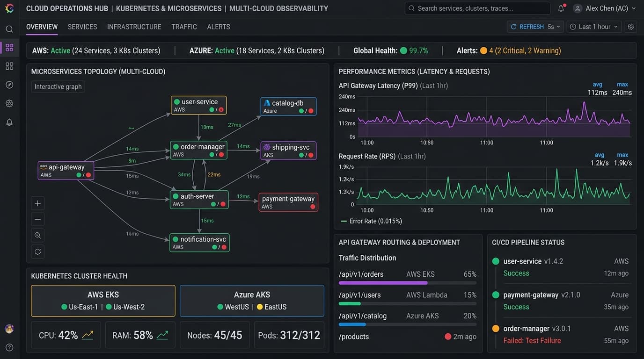Click the help question mark icon
Screen dimensions: 644x359
tap(9, 347)
